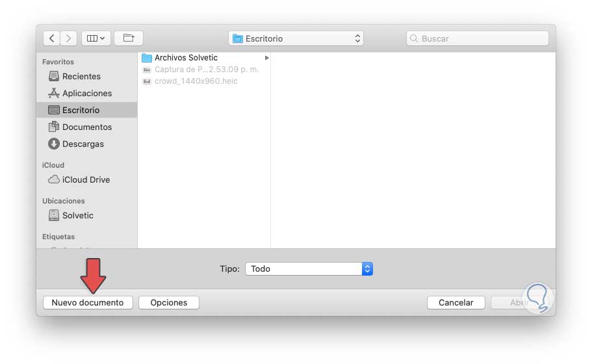Create a new folder using the toolbar icon
Screen dimensions: 592x364
[129, 38]
